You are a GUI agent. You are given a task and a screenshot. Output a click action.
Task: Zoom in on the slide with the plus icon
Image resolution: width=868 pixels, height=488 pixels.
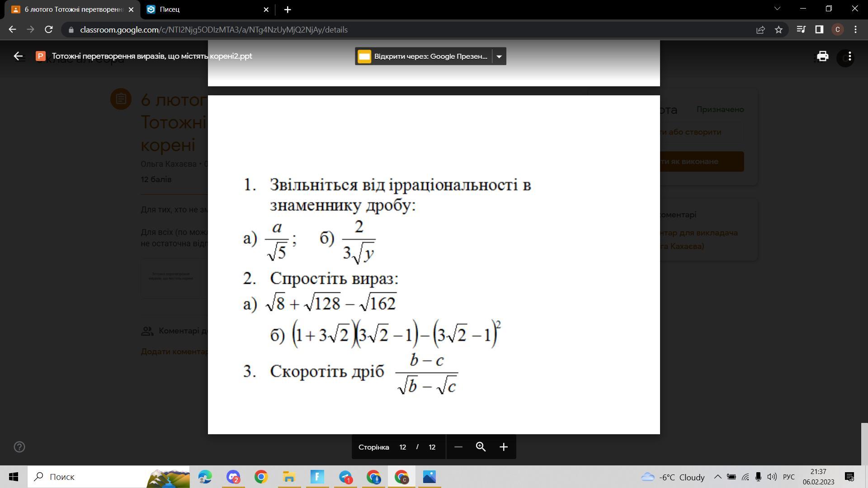[x=504, y=447]
